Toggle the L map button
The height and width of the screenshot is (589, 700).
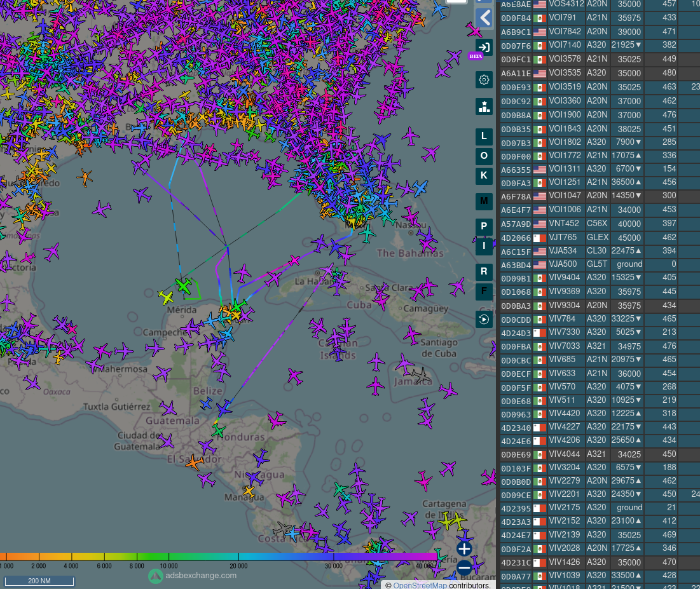point(484,136)
